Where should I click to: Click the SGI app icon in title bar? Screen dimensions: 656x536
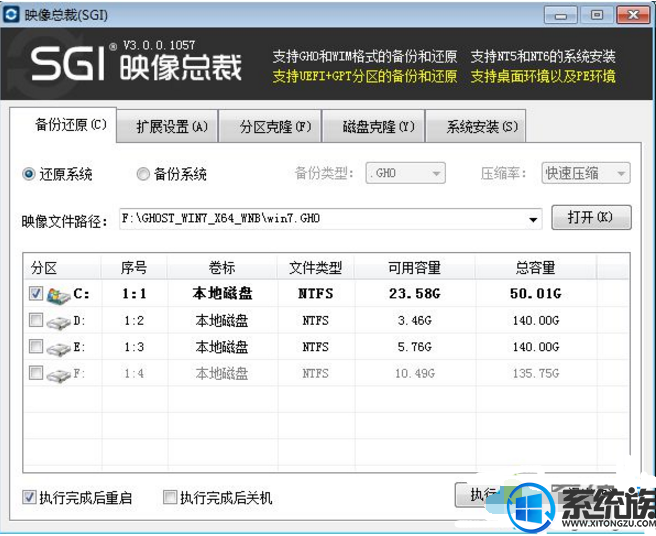(11, 15)
